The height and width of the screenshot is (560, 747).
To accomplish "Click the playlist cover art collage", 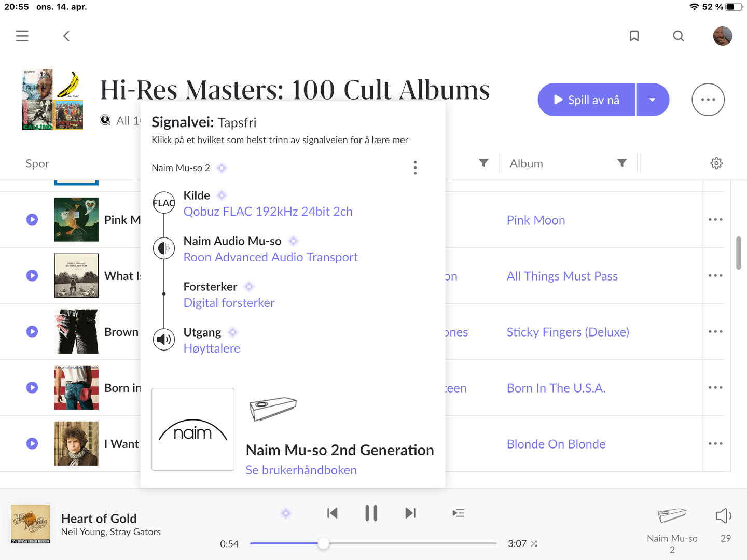I will (x=52, y=100).
